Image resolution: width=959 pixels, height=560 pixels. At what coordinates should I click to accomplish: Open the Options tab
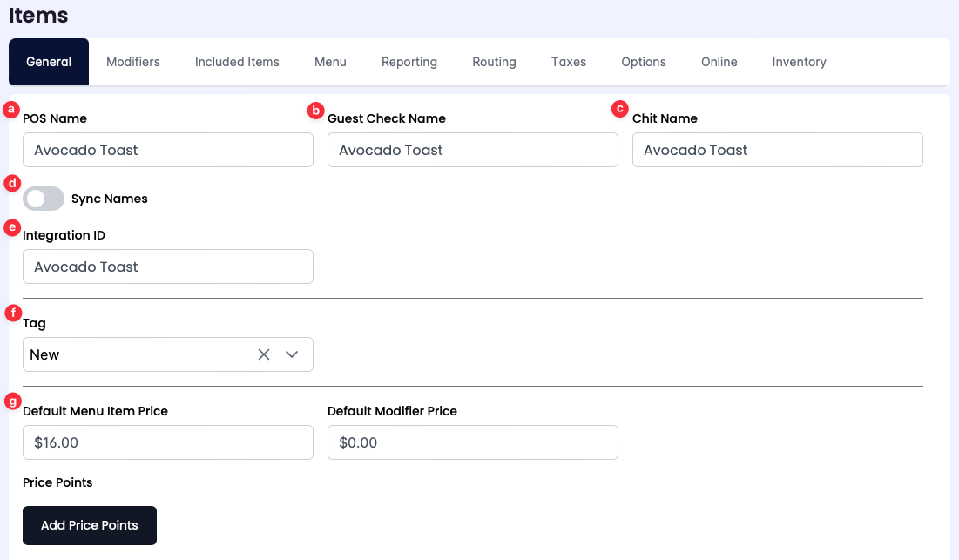tap(644, 62)
